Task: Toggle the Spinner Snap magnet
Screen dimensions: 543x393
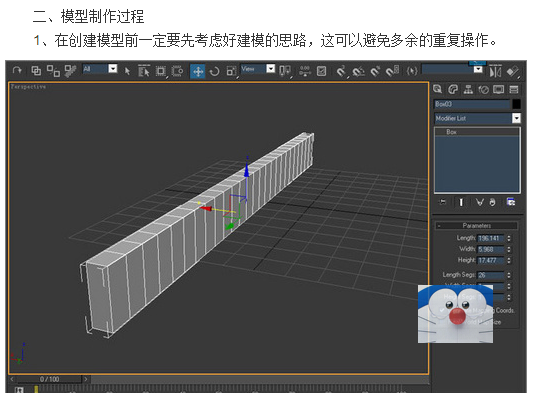Action: (392, 71)
